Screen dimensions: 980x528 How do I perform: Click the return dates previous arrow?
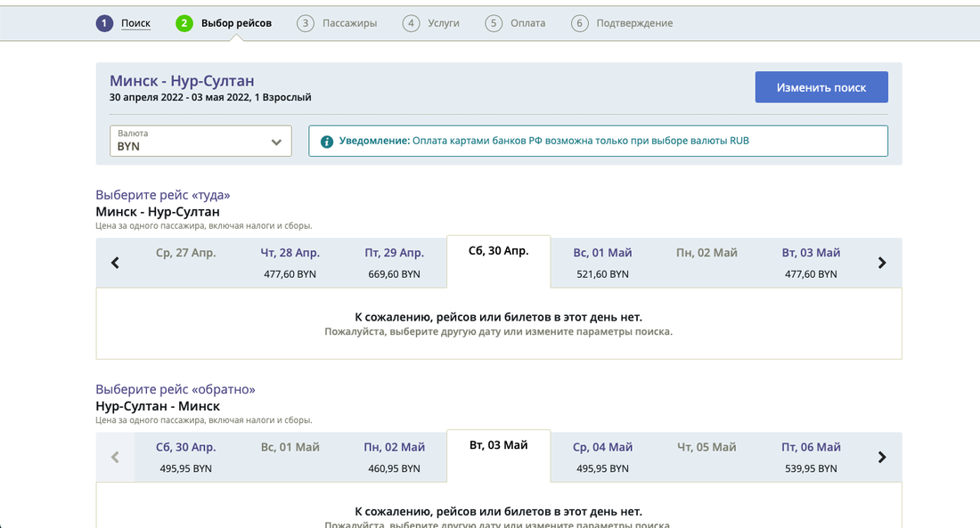(115, 457)
